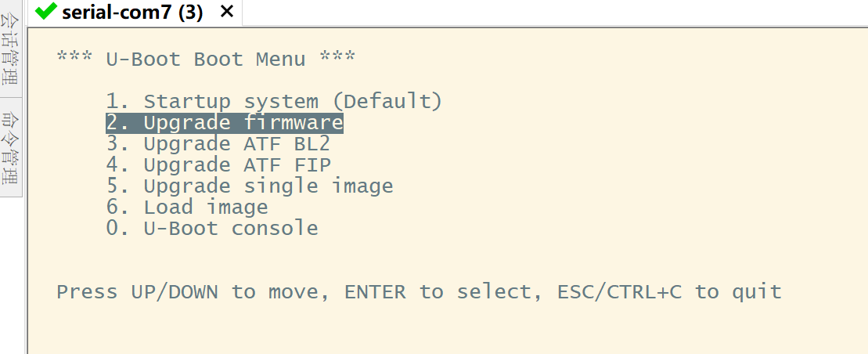The image size is (868, 354).
Task: Click the word quit in hint
Action: 757,291
